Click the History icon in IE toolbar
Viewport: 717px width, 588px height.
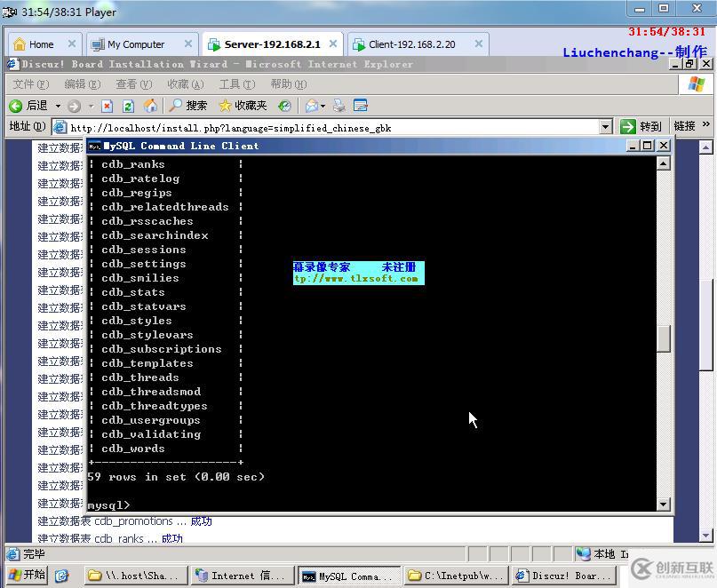[284, 106]
